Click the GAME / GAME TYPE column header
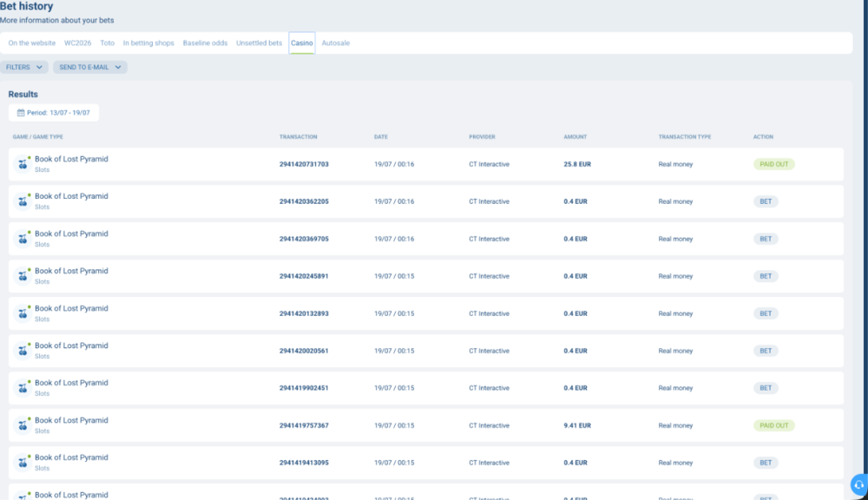 (x=37, y=137)
